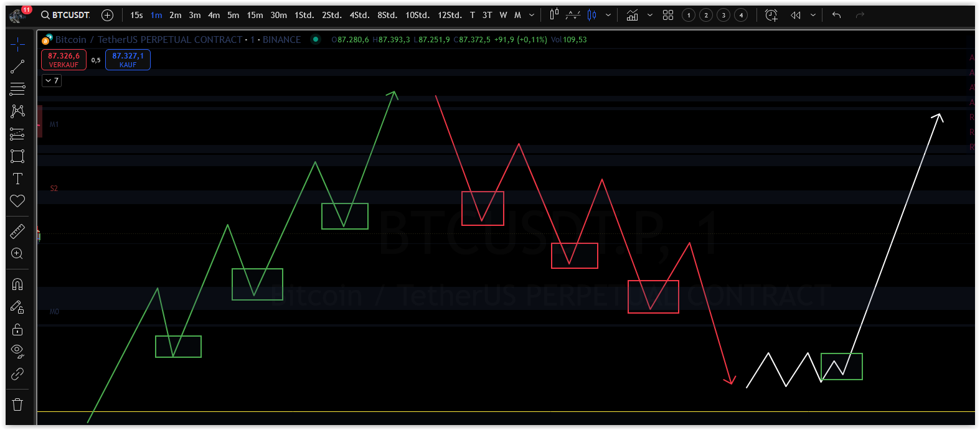The width and height of the screenshot is (980, 430).
Task: Select the line with markers chart type
Action: point(573,15)
